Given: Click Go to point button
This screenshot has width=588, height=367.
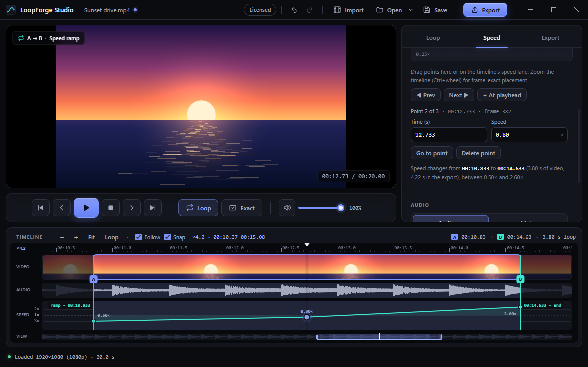Looking at the screenshot, I should pos(432,153).
